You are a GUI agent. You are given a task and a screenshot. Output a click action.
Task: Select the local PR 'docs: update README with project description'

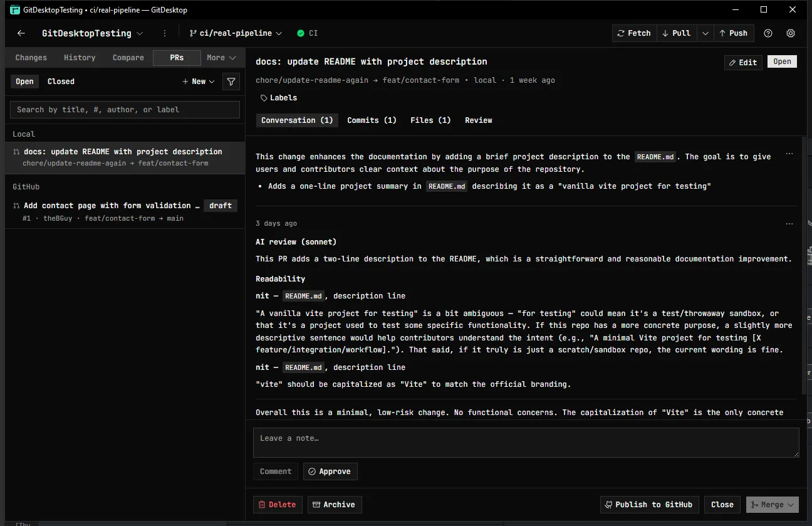click(125, 157)
